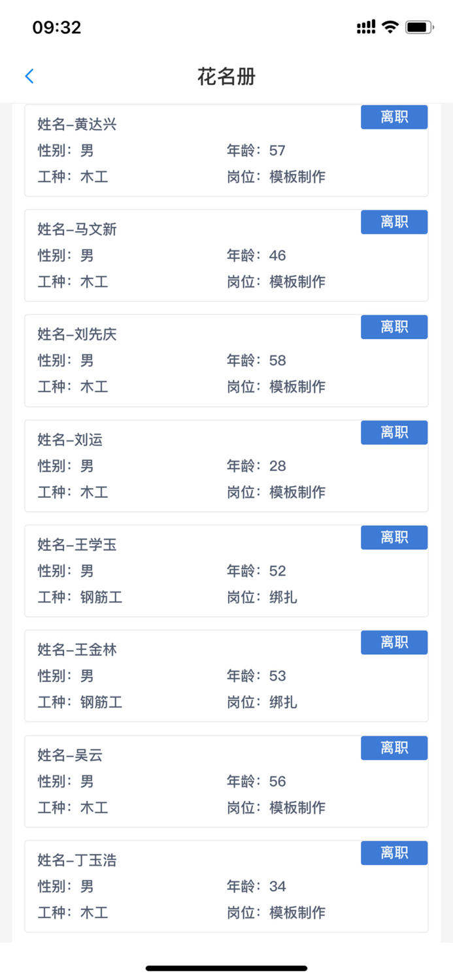Click the clock showing 09:32
This screenshot has height=980, width=453.
tap(56, 27)
